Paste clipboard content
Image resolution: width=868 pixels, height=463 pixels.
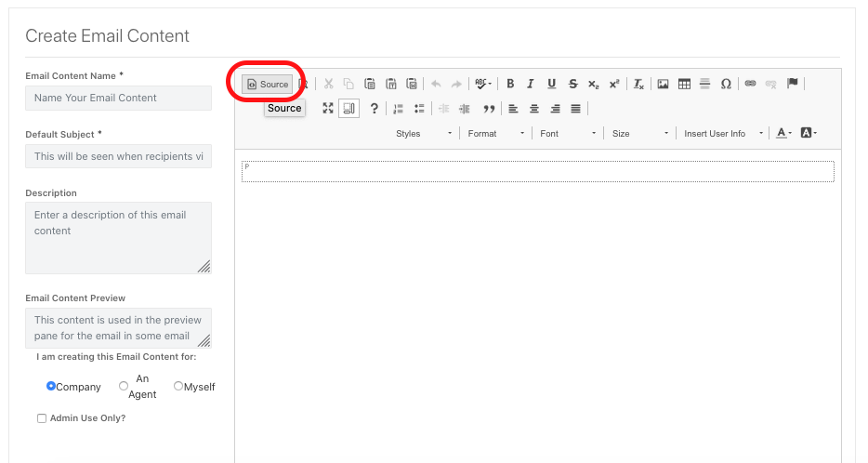tap(370, 84)
